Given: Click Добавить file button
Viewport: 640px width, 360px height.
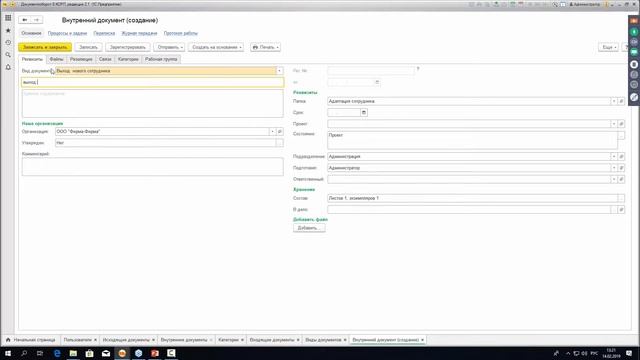Looking at the screenshot, I should pyautogui.click(x=309, y=228).
